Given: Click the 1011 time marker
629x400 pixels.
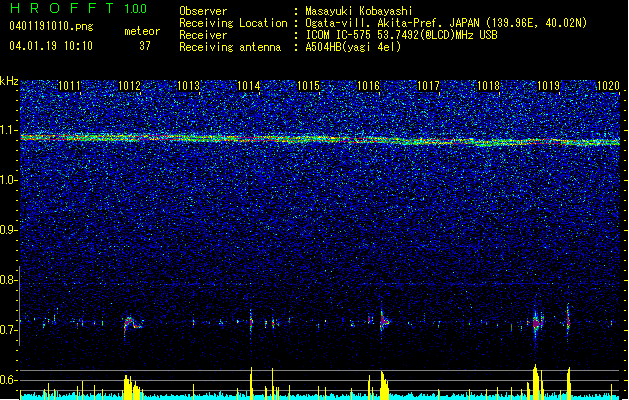Looking at the screenshot, I should pyautogui.click(x=69, y=86).
